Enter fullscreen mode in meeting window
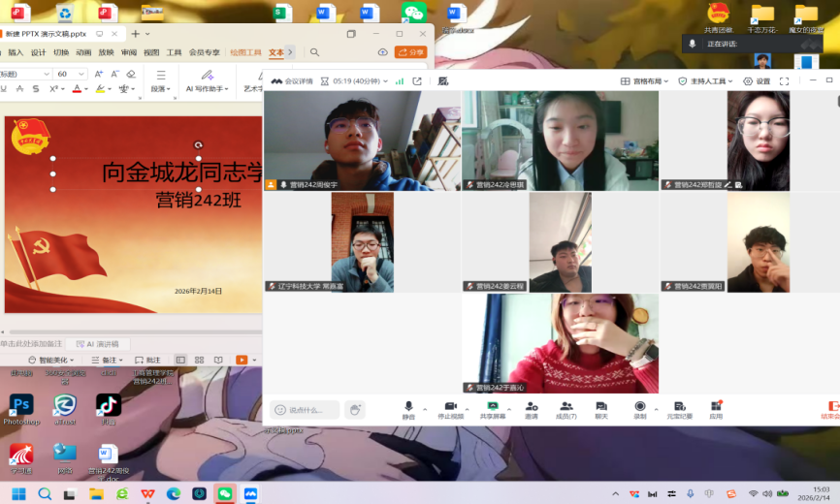 tap(784, 81)
